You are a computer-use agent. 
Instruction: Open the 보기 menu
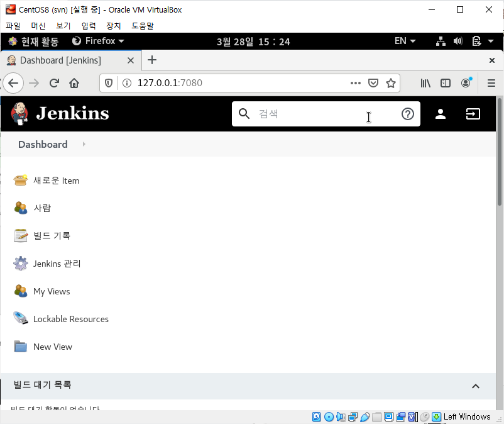coord(63,26)
